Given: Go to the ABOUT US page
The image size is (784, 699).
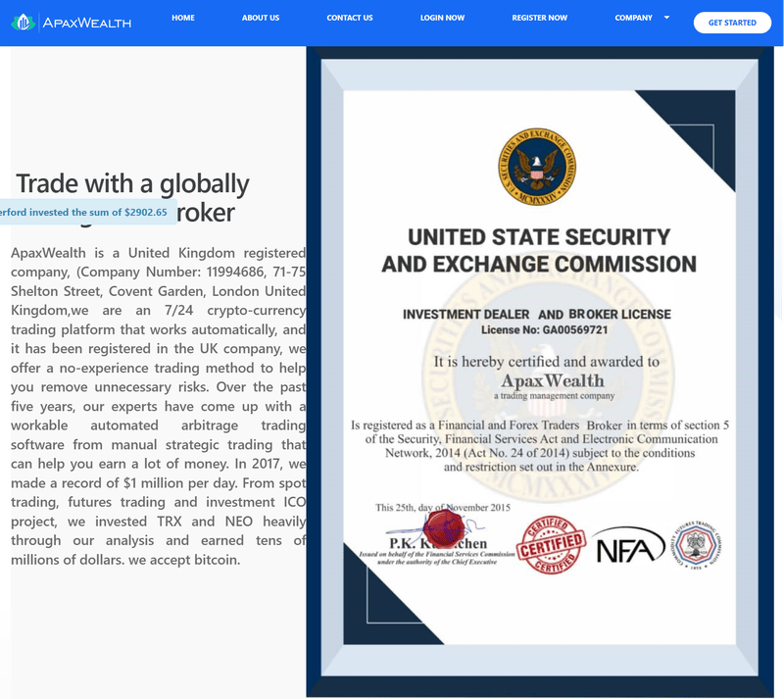Looking at the screenshot, I should tap(261, 18).
